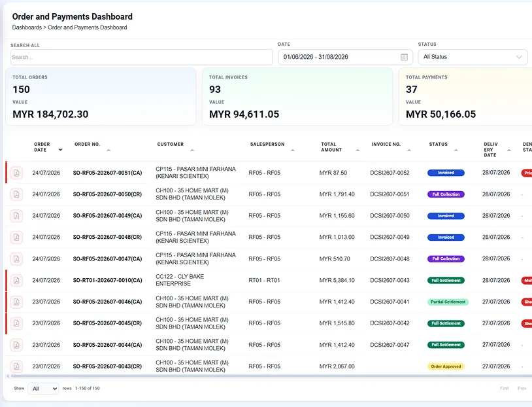Select amount MYR 510.70
The width and height of the screenshot is (532, 407).
point(335,259)
